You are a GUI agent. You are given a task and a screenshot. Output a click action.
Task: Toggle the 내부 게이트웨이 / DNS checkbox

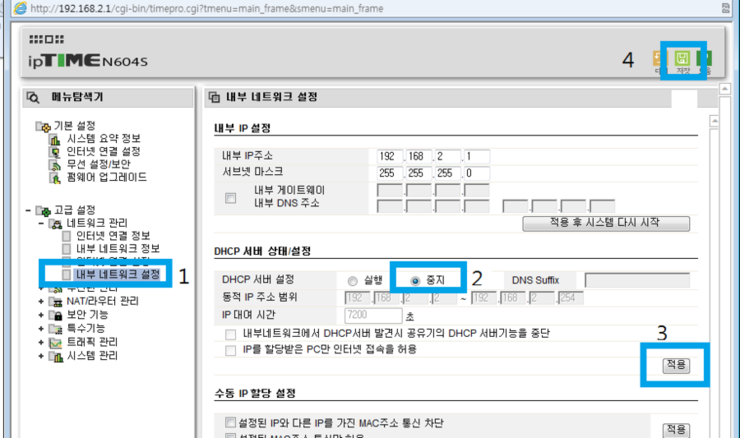(x=230, y=197)
